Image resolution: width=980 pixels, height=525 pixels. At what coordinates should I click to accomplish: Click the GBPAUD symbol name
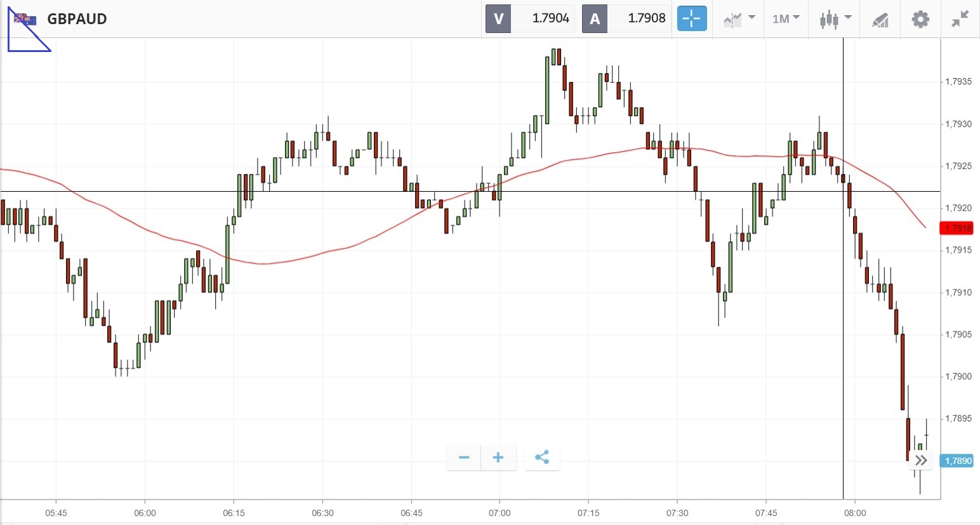click(77, 19)
